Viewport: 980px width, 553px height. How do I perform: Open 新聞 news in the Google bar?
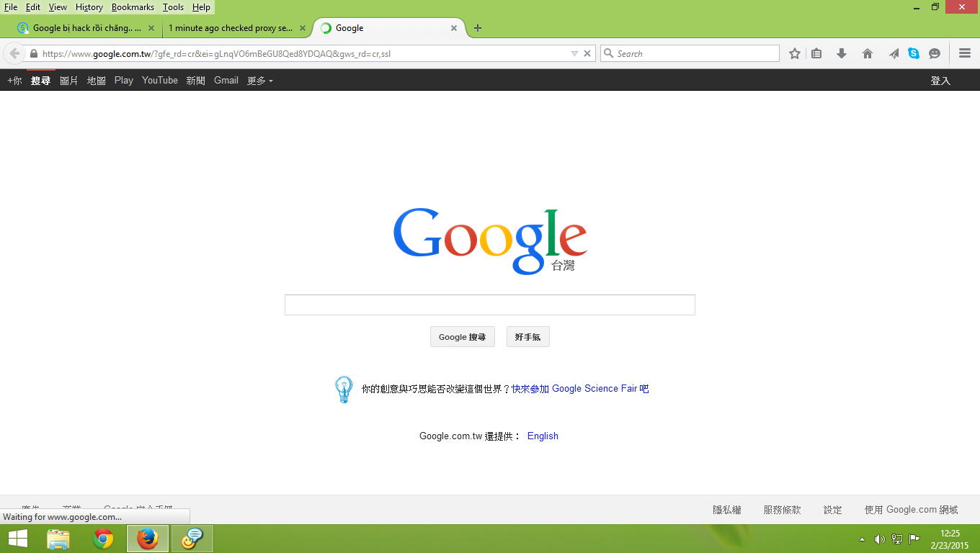point(196,81)
